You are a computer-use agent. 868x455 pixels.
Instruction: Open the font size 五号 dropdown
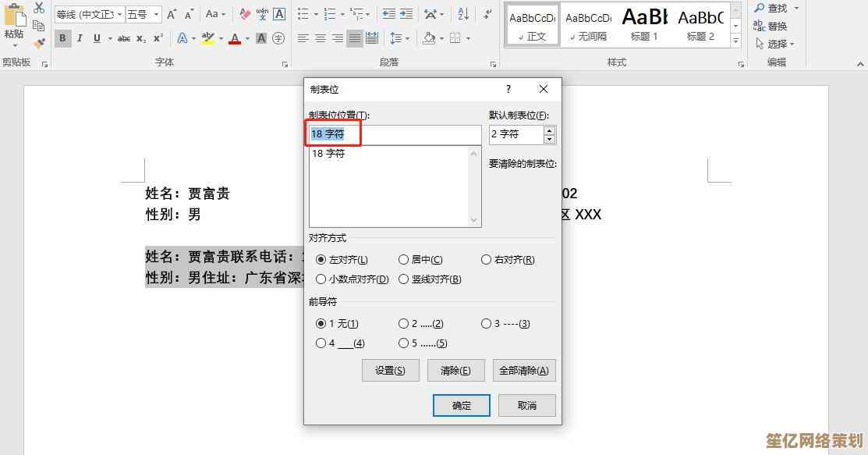(157, 14)
